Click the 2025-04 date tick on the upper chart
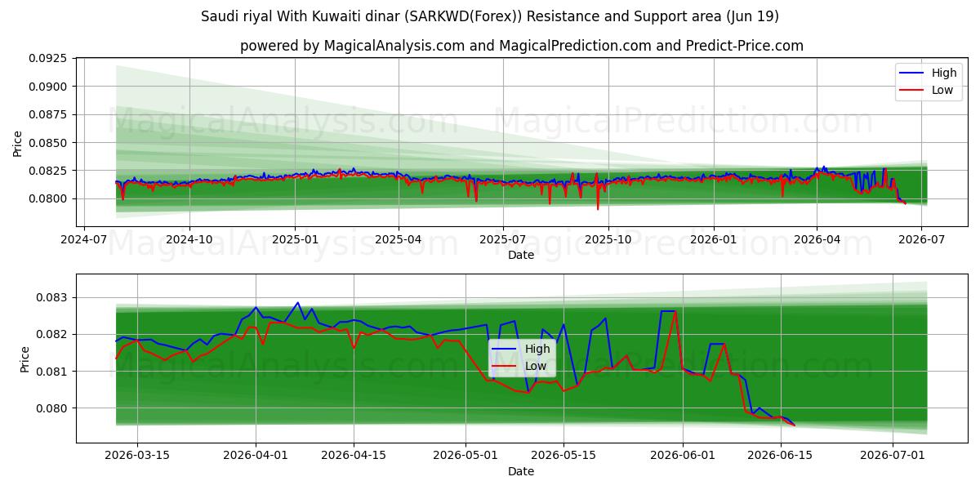Image resolution: width=980 pixels, height=490 pixels. pyautogui.click(x=399, y=239)
